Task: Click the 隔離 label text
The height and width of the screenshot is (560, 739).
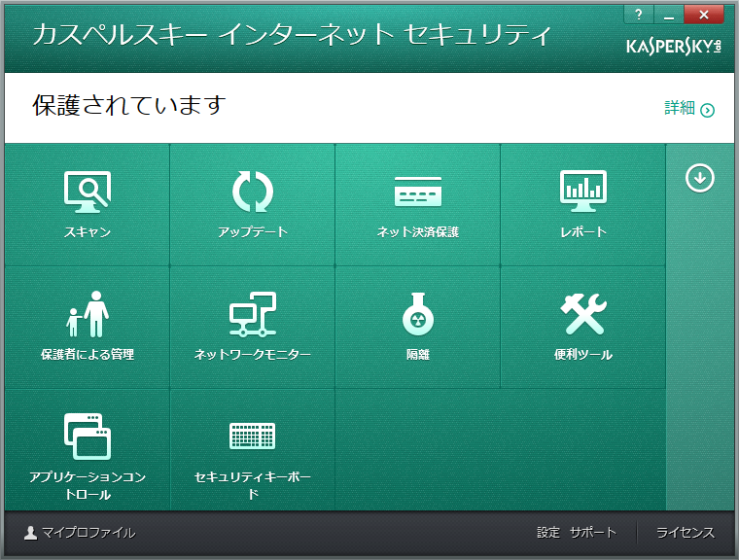Action: tap(418, 355)
